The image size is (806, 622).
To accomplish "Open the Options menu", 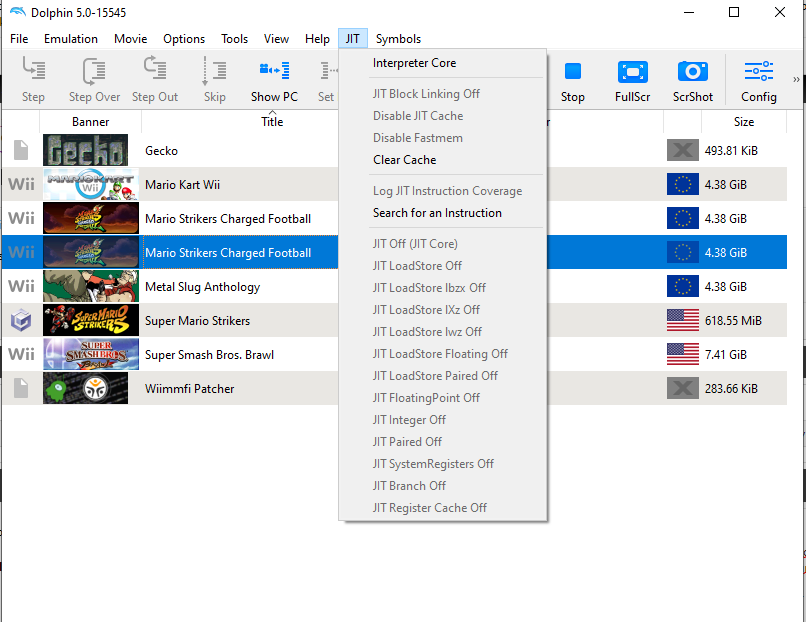I will coord(184,39).
